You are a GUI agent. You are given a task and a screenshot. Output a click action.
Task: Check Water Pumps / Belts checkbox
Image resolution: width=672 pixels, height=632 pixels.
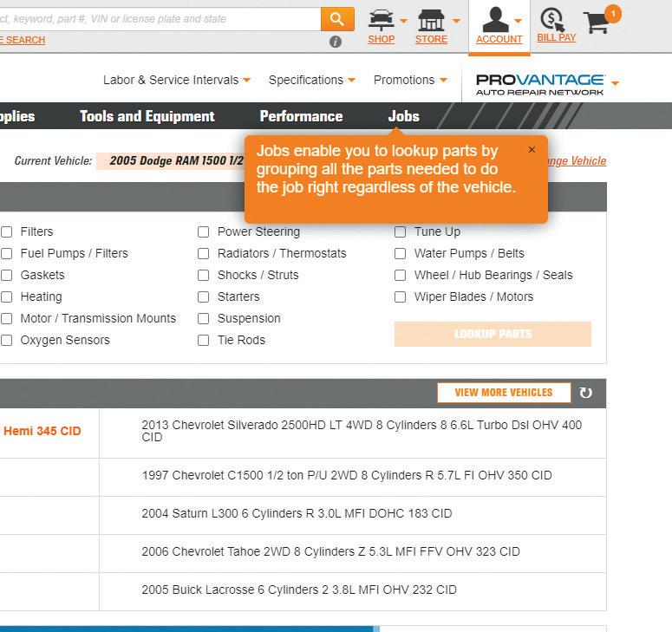[x=400, y=254]
